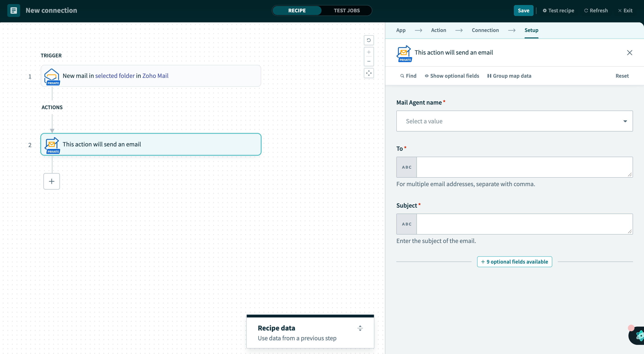Click into the Subject input field
This screenshot has width=644, height=354.
click(x=524, y=224)
